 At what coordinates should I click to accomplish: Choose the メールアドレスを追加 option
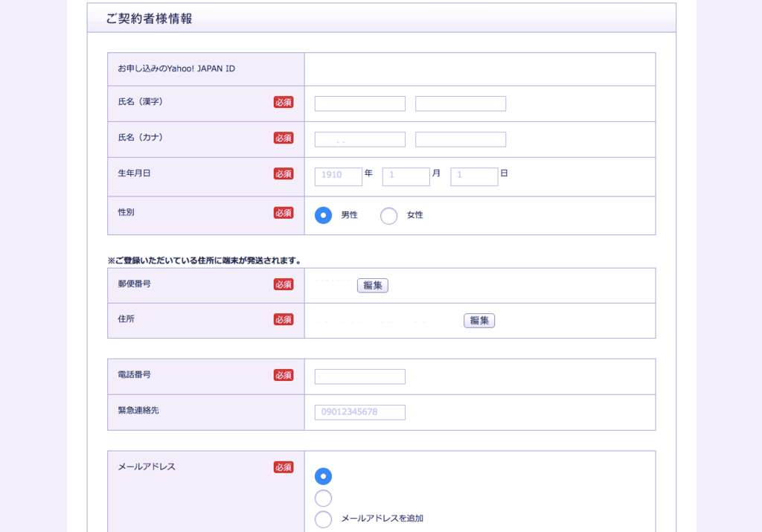pyautogui.click(x=323, y=519)
